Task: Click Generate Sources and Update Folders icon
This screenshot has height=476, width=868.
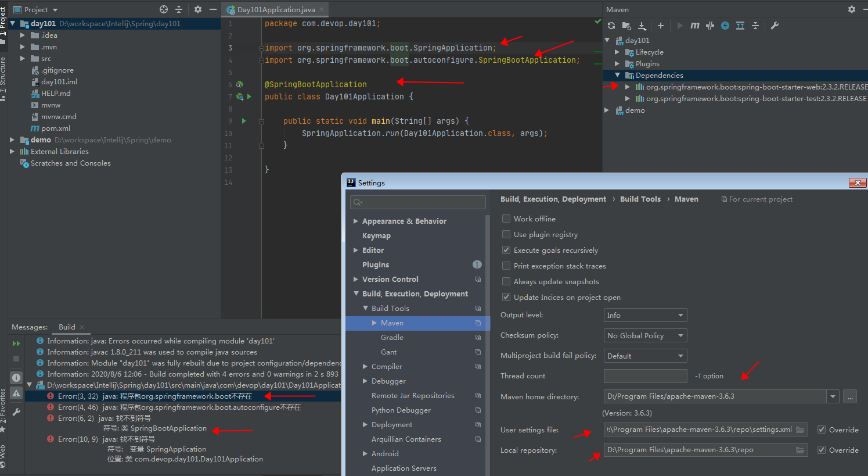Action: (626, 26)
